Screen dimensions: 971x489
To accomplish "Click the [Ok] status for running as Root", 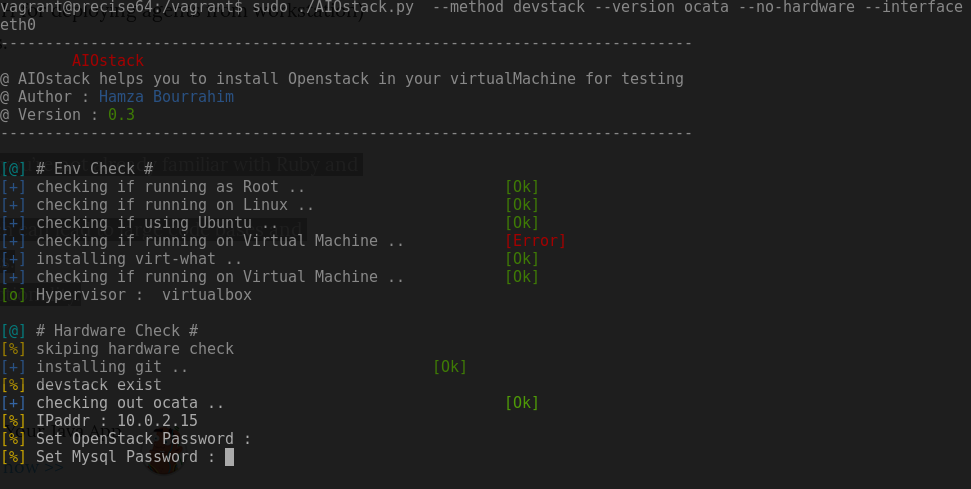I will 522,187.
